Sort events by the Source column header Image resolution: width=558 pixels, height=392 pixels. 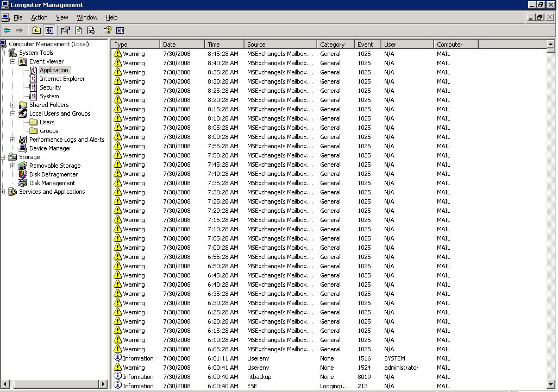click(281, 45)
